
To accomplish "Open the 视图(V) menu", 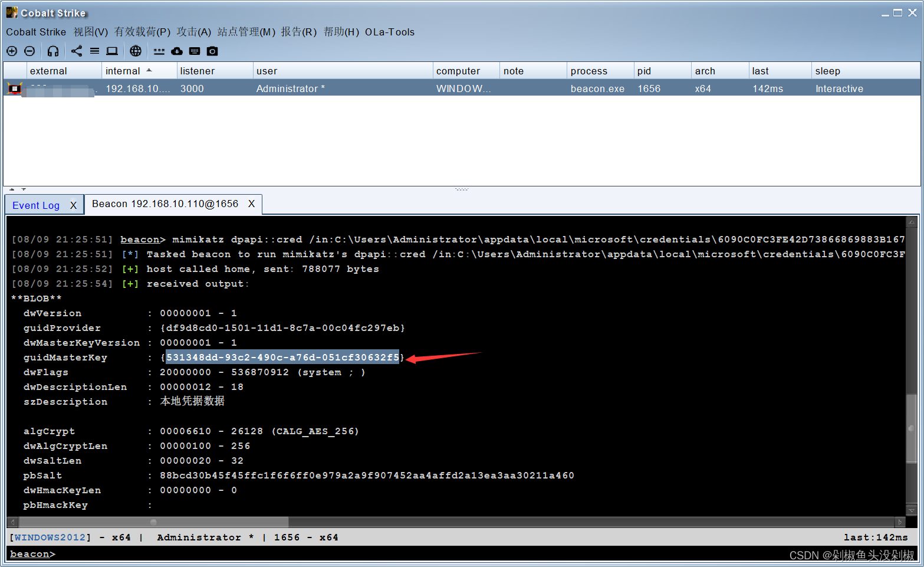I will [90, 32].
